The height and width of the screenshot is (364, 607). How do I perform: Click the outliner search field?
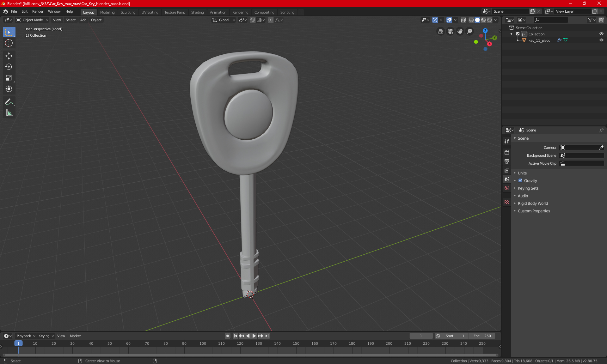pos(551,20)
